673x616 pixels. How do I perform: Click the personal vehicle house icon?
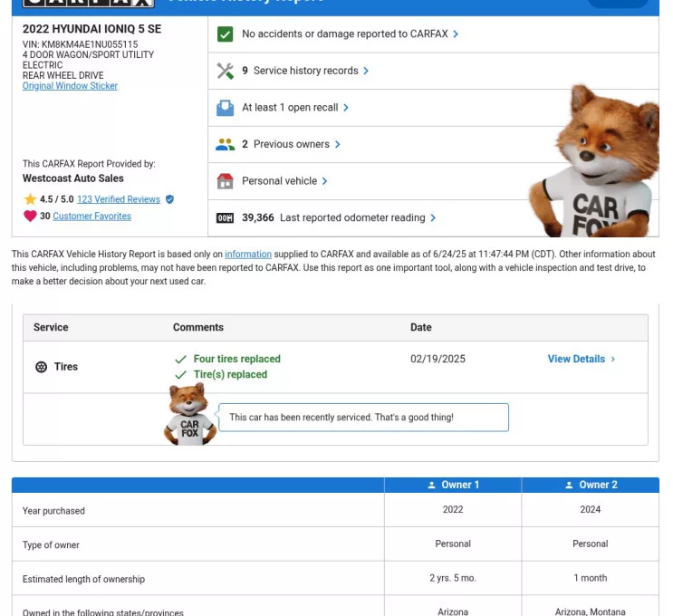pos(226,181)
